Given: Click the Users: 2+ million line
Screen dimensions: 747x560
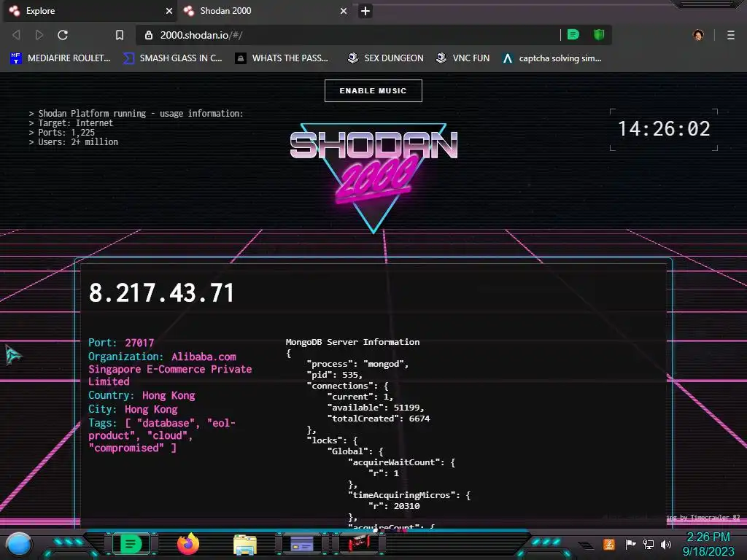Looking at the screenshot, I should [x=74, y=142].
